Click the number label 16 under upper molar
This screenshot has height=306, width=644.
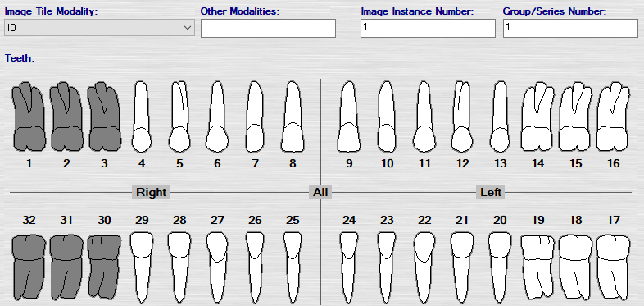pos(613,164)
